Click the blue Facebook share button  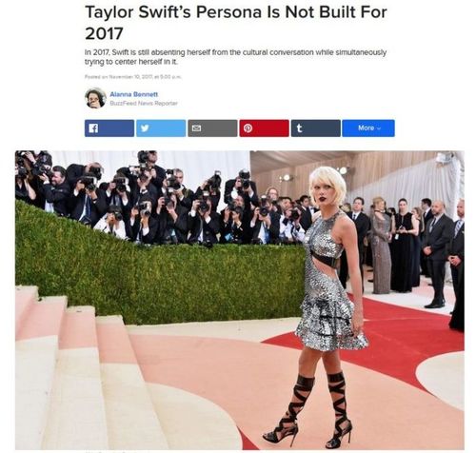point(109,128)
